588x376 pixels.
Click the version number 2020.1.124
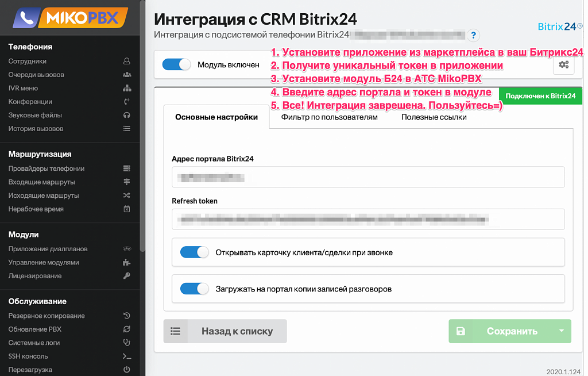pos(563,371)
